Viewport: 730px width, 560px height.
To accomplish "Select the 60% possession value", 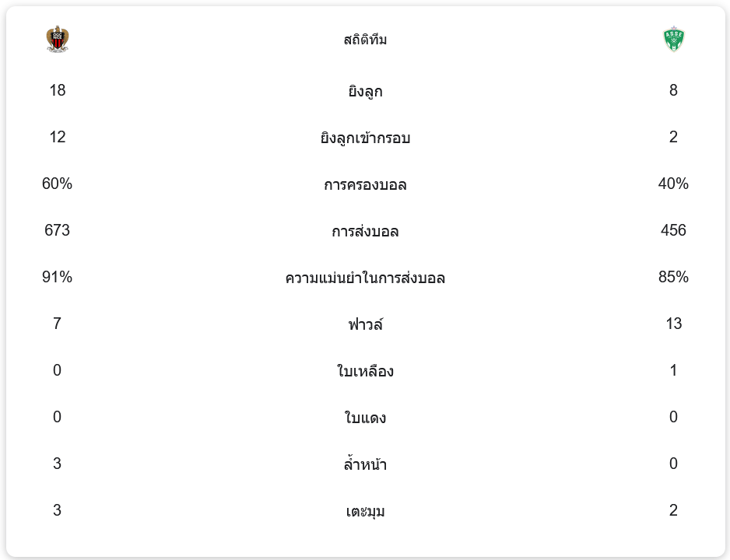I will [58, 184].
